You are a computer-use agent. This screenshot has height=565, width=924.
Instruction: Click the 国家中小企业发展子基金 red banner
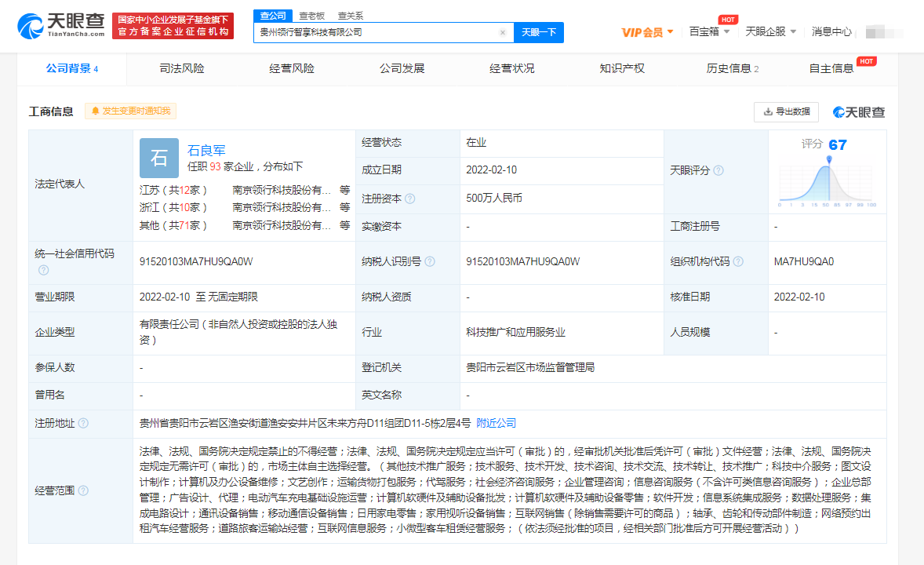(173, 26)
